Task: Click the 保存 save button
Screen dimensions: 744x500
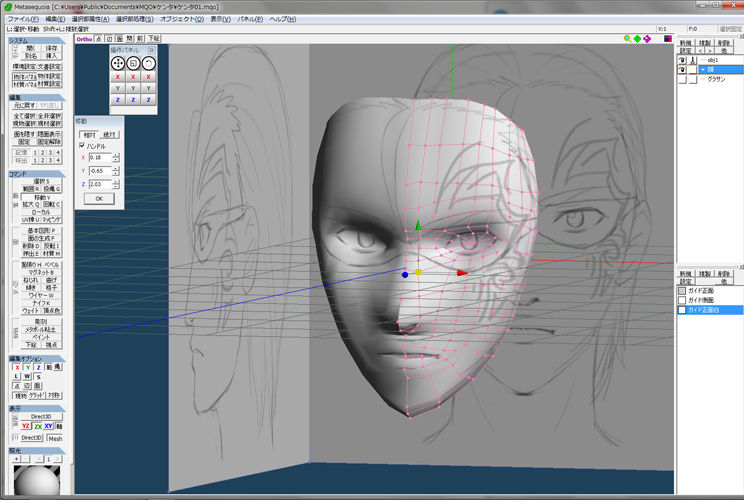Action: [51, 48]
